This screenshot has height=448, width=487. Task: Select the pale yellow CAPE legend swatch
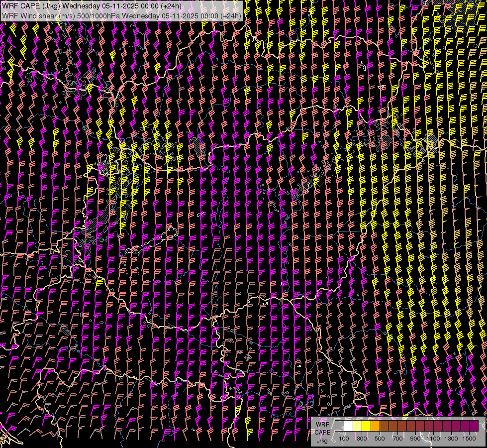(x=357, y=426)
